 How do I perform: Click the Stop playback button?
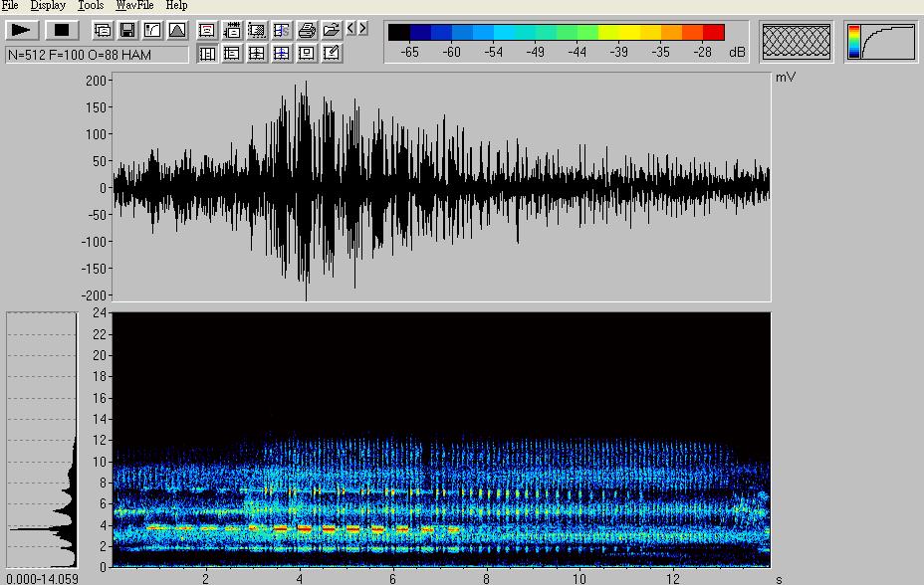coord(62,30)
